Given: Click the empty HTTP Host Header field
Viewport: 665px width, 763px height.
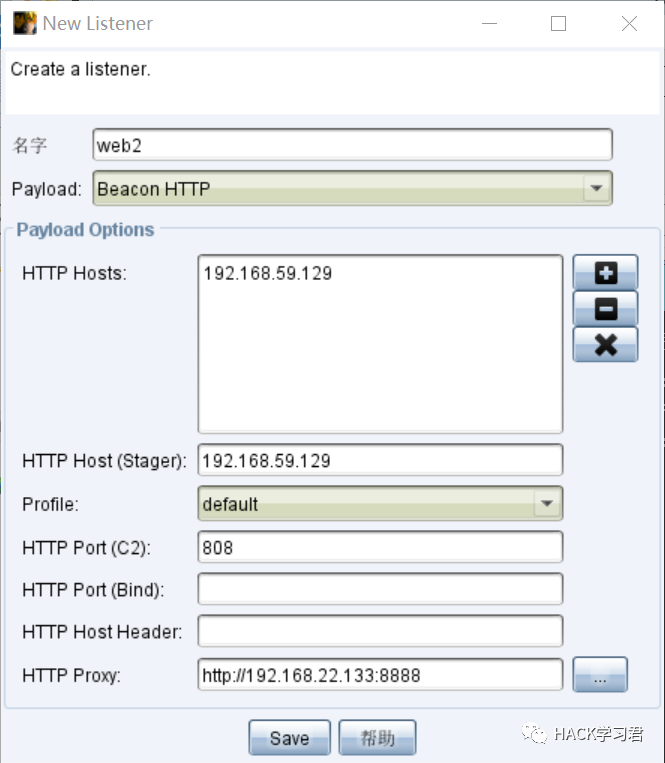Looking at the screenshot, I should (380, 632).
